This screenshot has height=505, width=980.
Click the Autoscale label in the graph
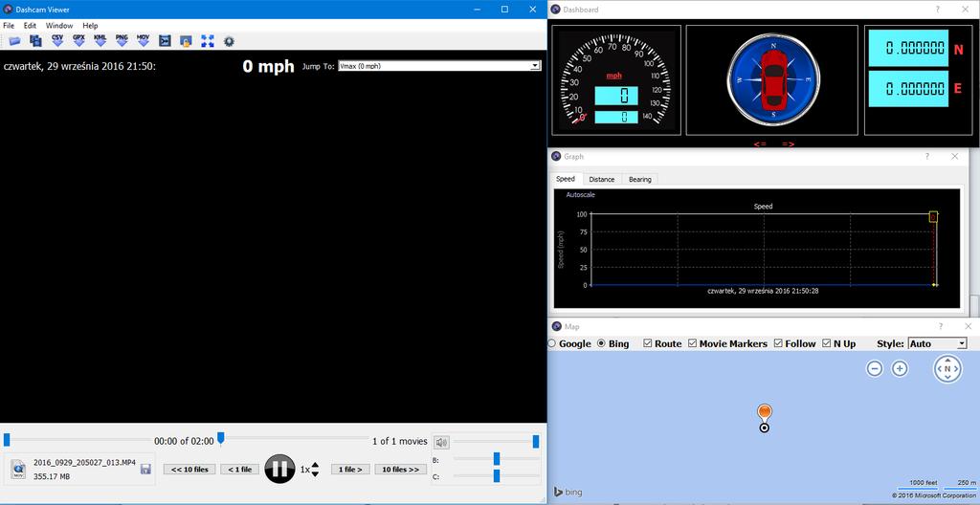[581, 195]
